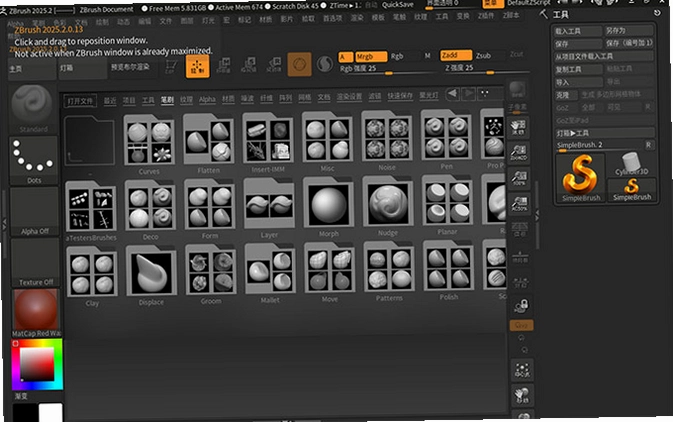Click the 另存为 save as button
Screen dimensions: 673x422
(x=629, y=30)
